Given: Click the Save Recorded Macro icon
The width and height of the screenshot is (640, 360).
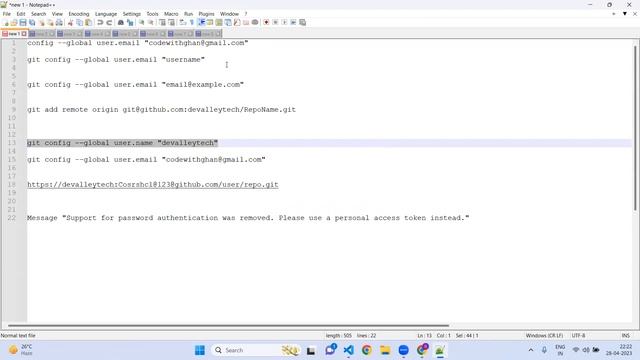Looking at the screenshot, I should 302,22.
